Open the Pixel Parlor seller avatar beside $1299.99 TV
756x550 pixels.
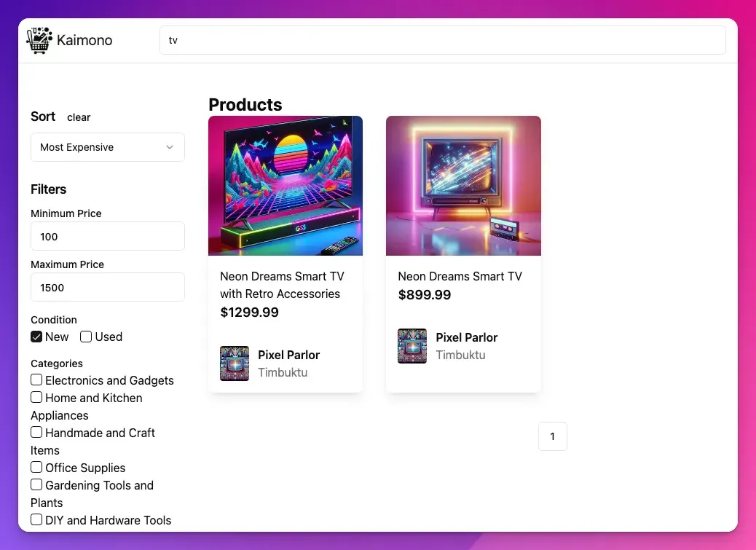(234, 363)
